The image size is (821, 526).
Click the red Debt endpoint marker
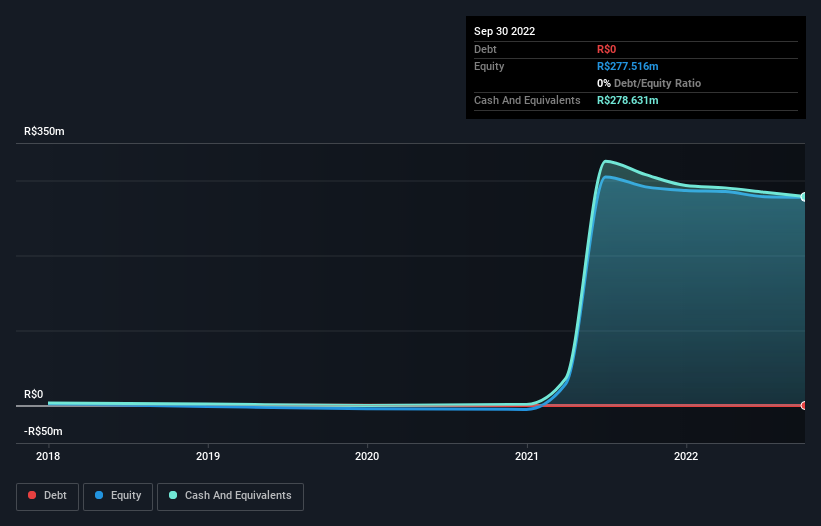pyautogui.click(x=804, y=405)
